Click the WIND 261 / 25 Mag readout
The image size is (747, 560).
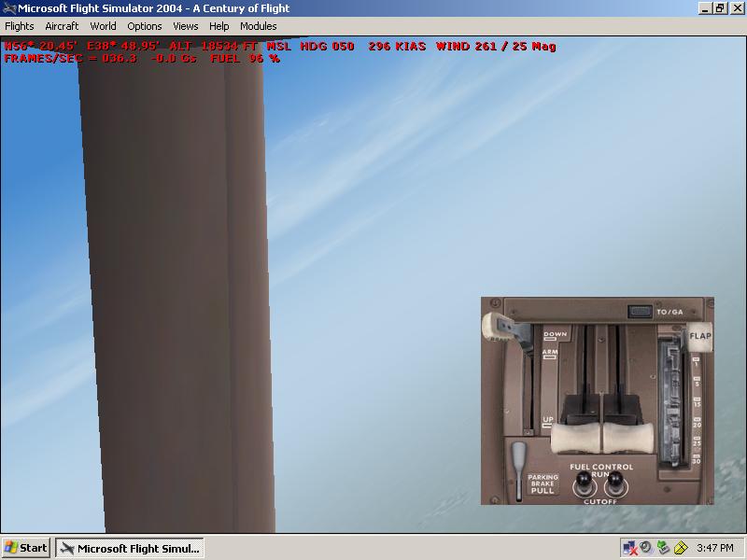(496, 46)
